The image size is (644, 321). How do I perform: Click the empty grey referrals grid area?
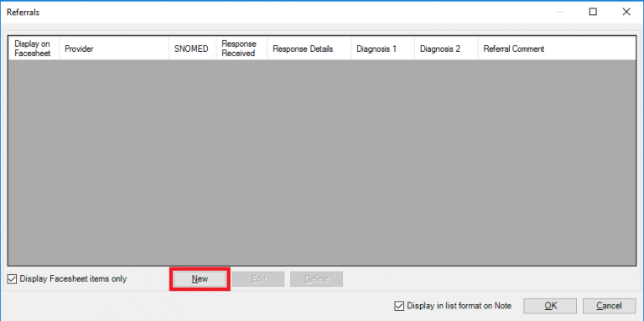pyautogui.click(x=322, y=163)
